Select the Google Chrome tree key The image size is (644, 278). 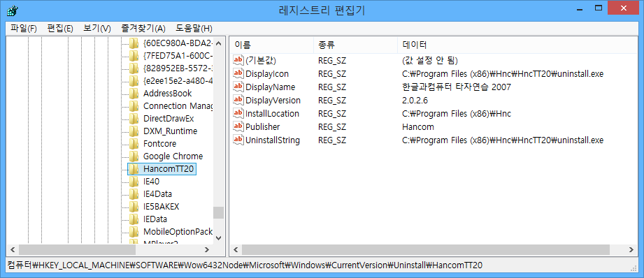click(173, 156)
